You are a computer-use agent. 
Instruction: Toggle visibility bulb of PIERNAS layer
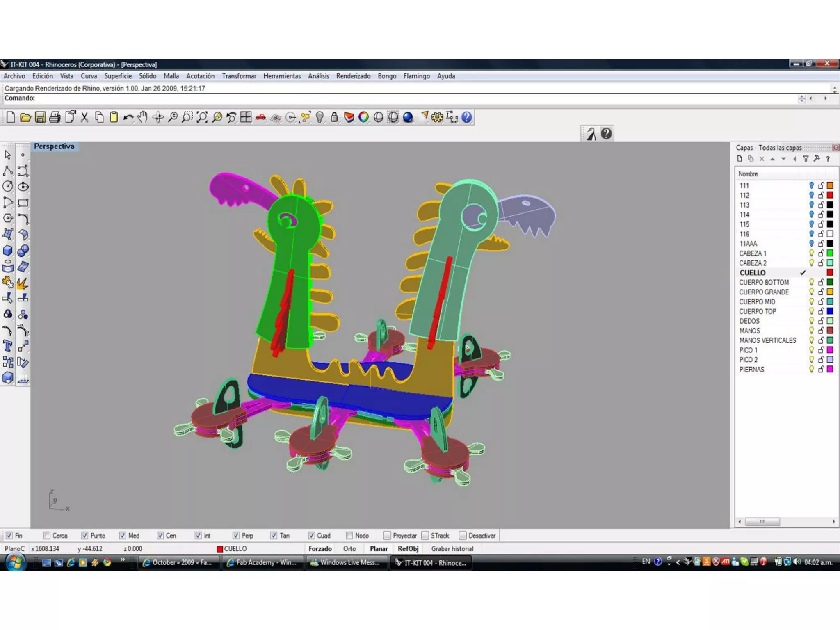click(811, 369)
